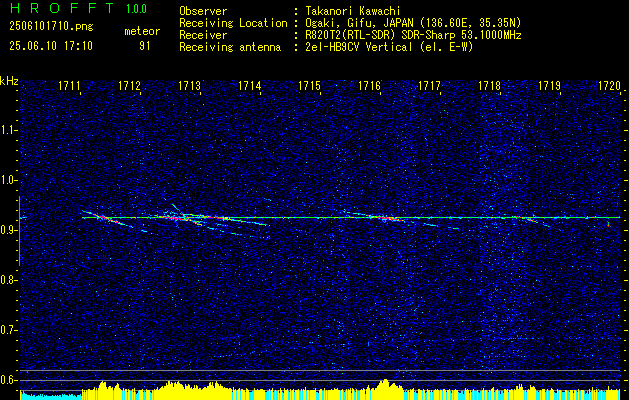Click the timestamp 25.06.10 17:10

click(x=51, y=46)
